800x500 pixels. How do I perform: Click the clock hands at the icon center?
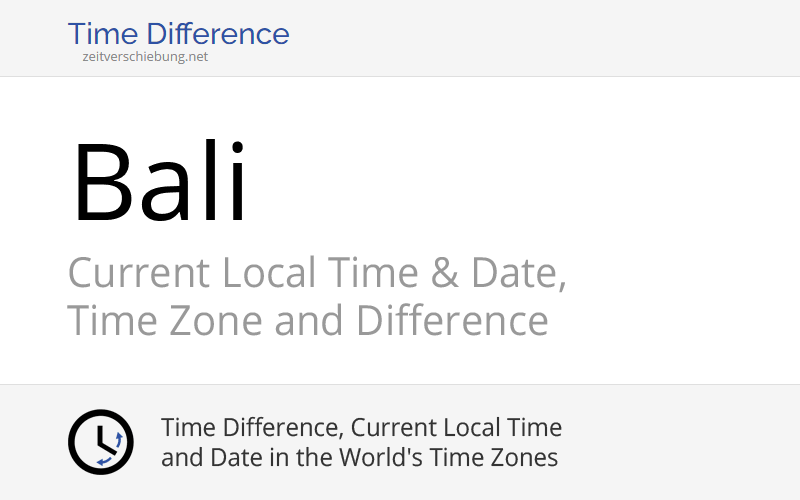(106, 440)
